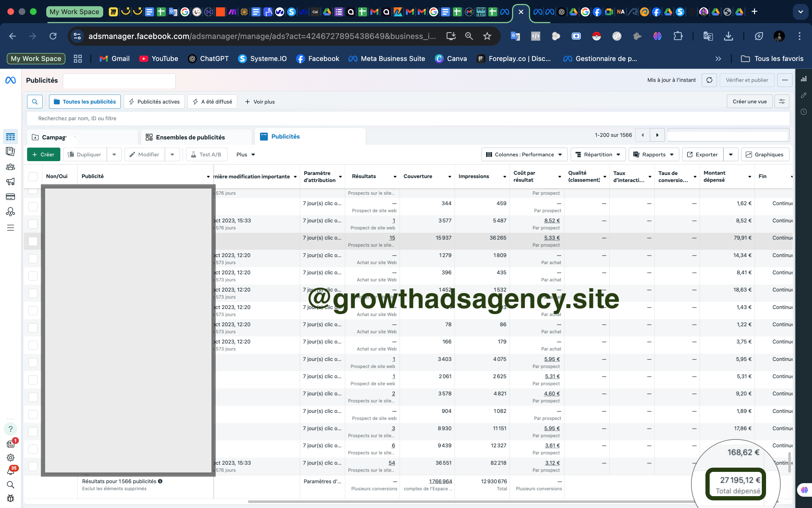The height and width of the screenshot is (508, 812).
Task: Select the A été diffusé view
Action: [x=212, y=102]
